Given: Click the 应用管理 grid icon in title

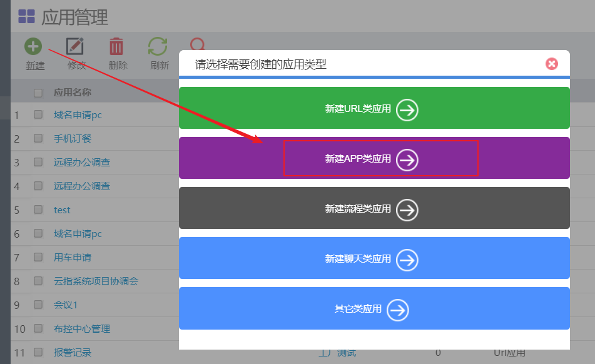Looking at the screenshot, I should point(26,16).
